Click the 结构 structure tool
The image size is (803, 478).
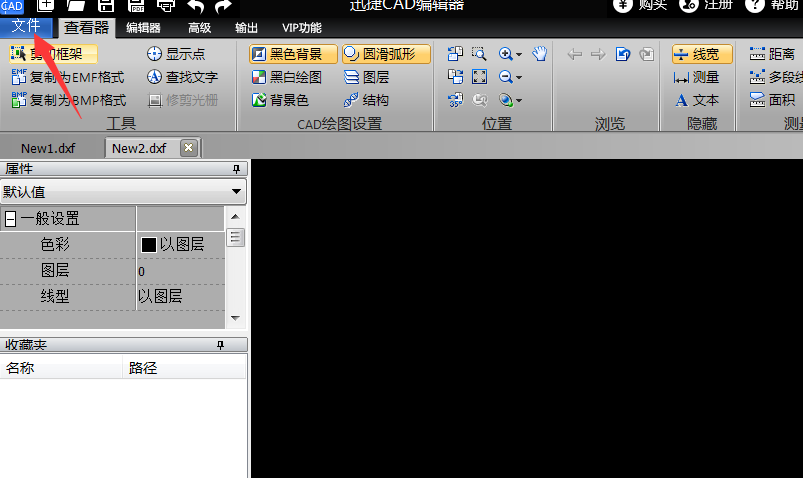[366, 100]
